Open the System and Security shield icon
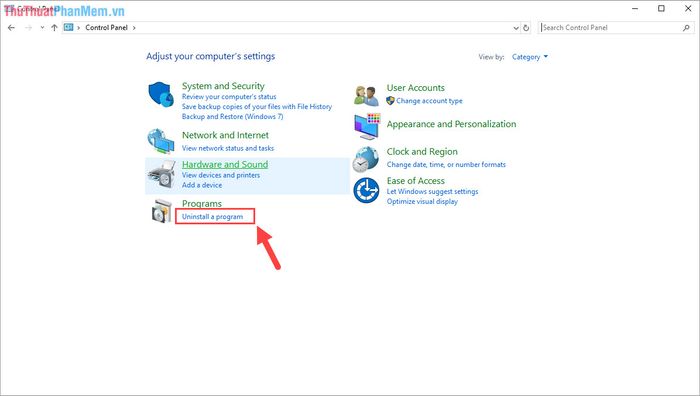700x396 pixels. point(161,94)
